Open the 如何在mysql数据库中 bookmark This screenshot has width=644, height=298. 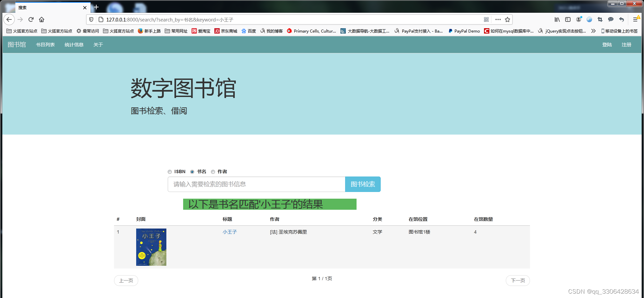509,31
